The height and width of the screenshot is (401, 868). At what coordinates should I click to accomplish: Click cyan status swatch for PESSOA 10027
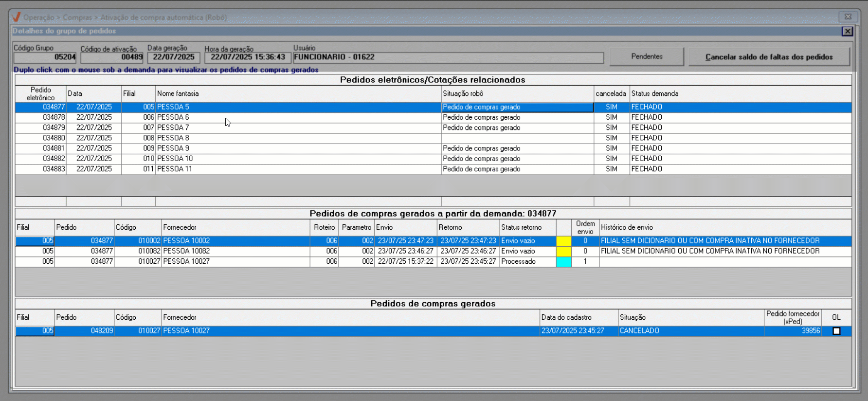[563, 262]
